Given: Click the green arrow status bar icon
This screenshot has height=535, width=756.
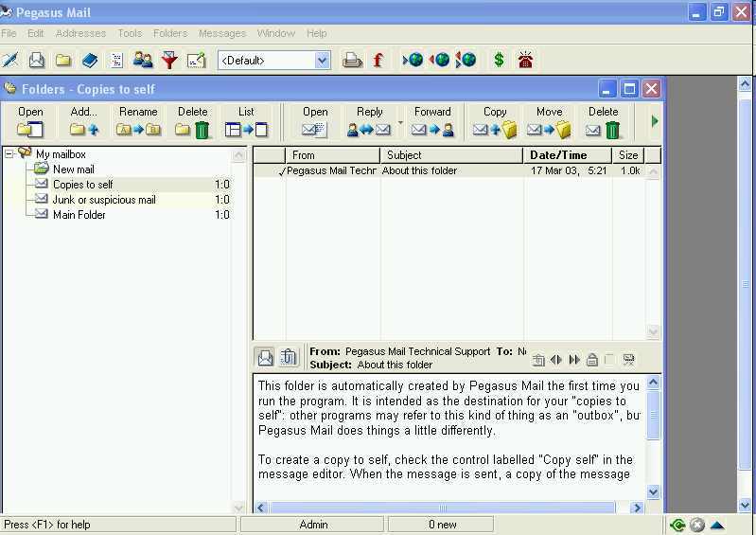Looking at the screenshot, I should click(677, 525).
